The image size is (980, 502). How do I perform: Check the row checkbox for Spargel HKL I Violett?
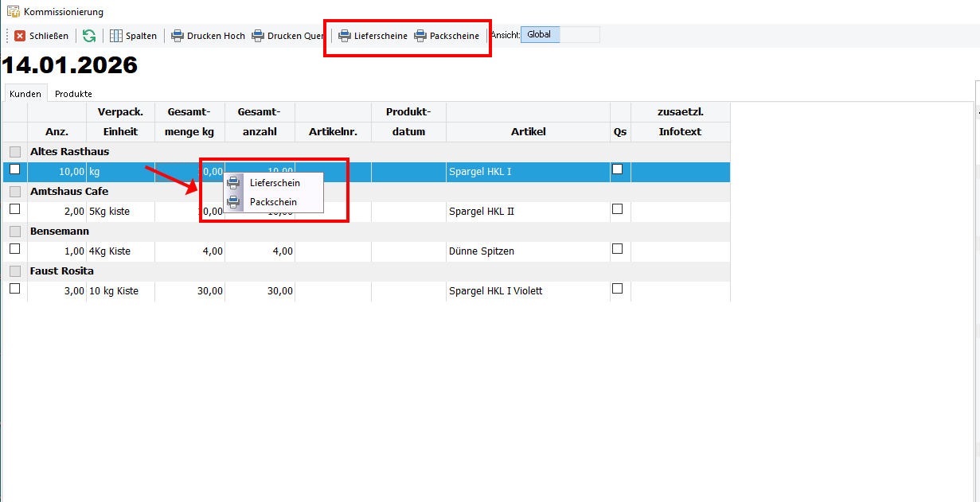[14, 289]
